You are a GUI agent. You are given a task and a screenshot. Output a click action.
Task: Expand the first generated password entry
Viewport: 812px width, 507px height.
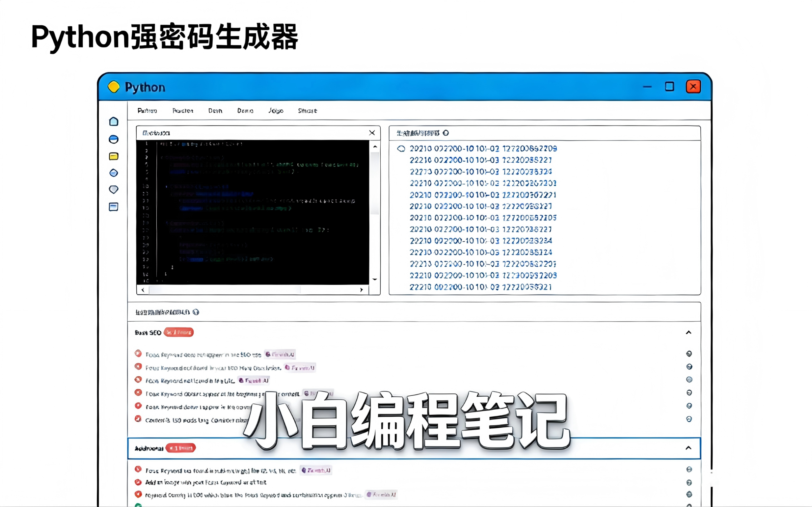402,148
